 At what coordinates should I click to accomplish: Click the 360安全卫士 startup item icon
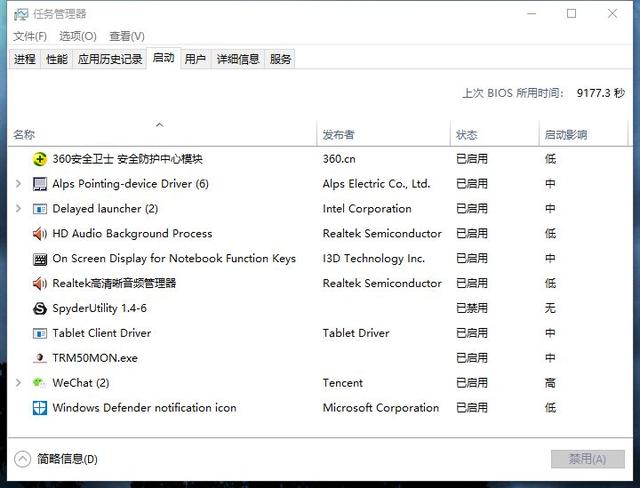click(40, 159)
